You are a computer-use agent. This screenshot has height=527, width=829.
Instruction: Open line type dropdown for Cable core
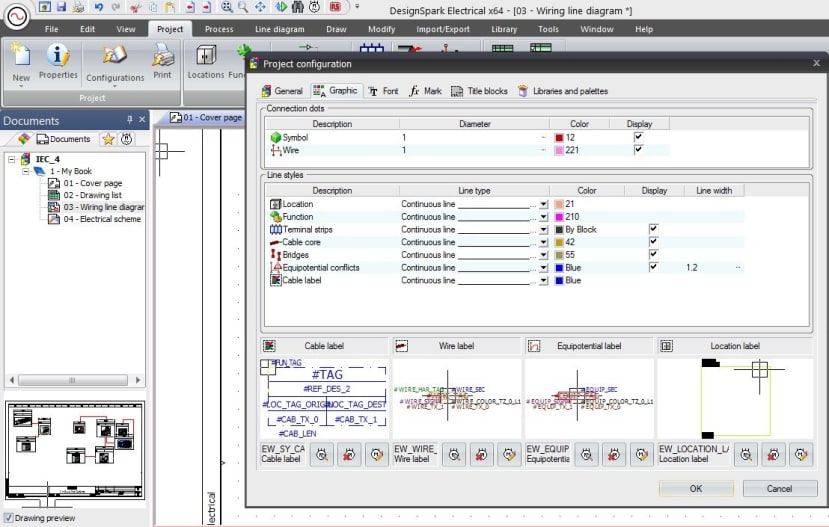pyautogui.click(x=544, y=242)
